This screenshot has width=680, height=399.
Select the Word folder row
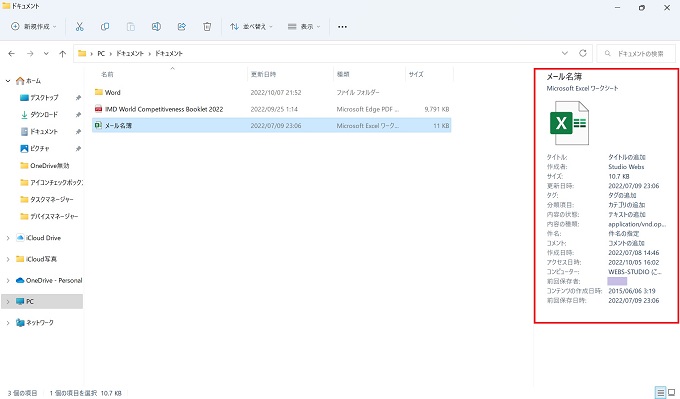[x=271, y=92]
